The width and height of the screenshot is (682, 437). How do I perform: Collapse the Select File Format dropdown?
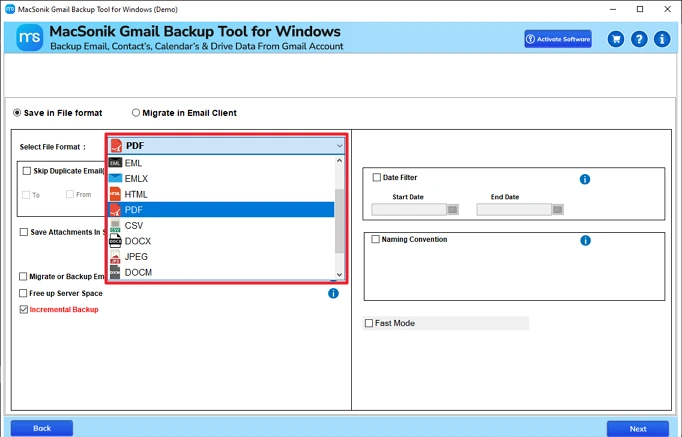coord(339,146)
